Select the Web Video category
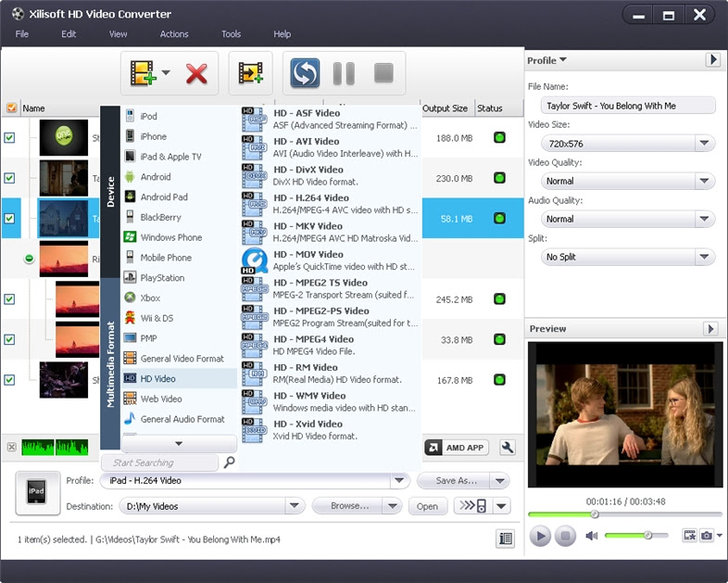This screenshot has width=728, height=583. tap(179, 399)
